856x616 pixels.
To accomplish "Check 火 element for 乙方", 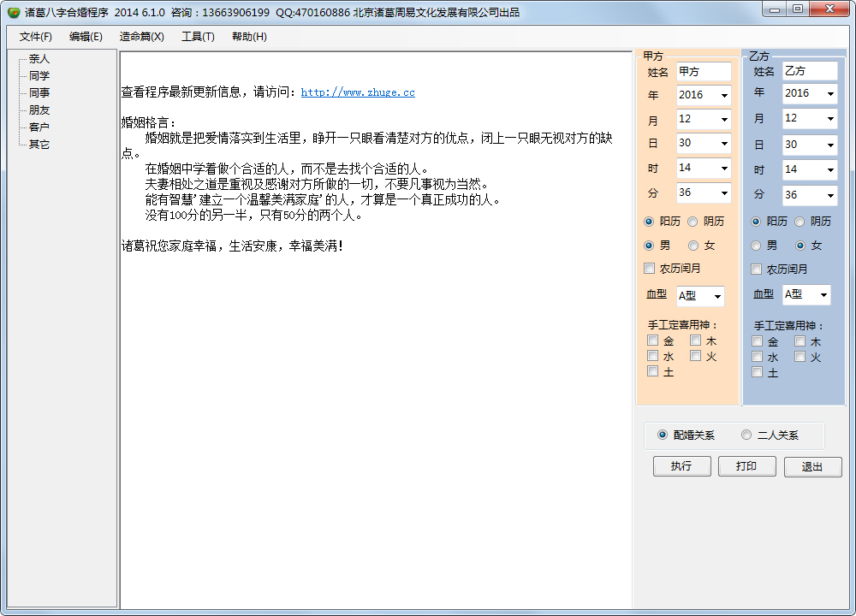I will point(800,357).
